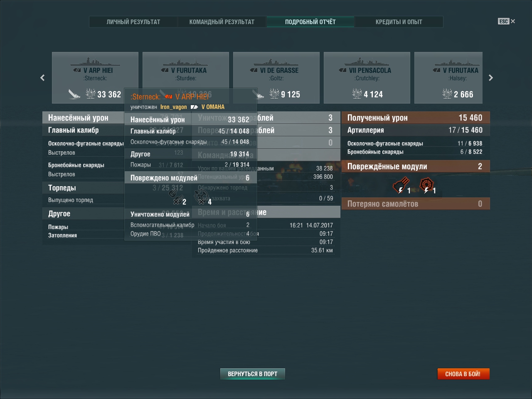Click the Вернуться в порт button

[253, 374]
